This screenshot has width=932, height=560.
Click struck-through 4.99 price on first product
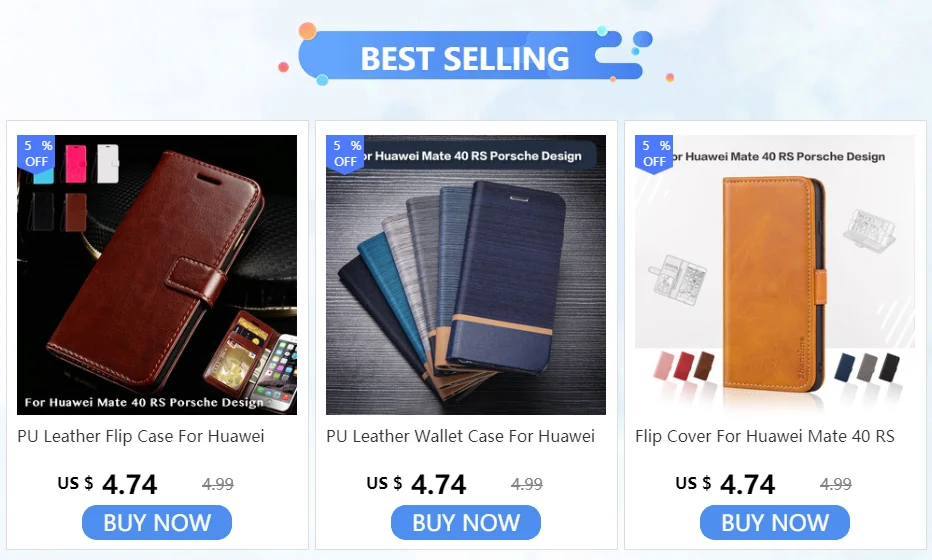218,485
